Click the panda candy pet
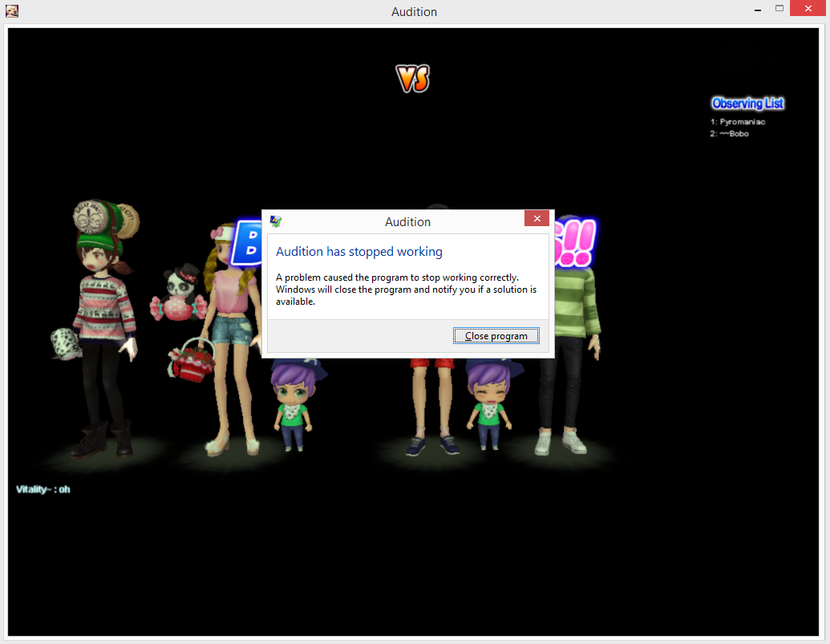Image resolution: width=830 pixels, height=644 pixels. coord(178,294)
